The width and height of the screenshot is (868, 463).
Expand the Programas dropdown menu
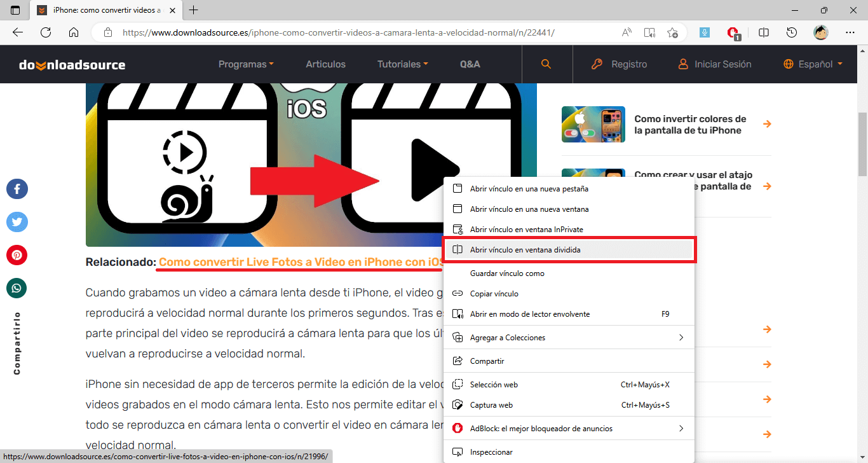coord(246,64)
